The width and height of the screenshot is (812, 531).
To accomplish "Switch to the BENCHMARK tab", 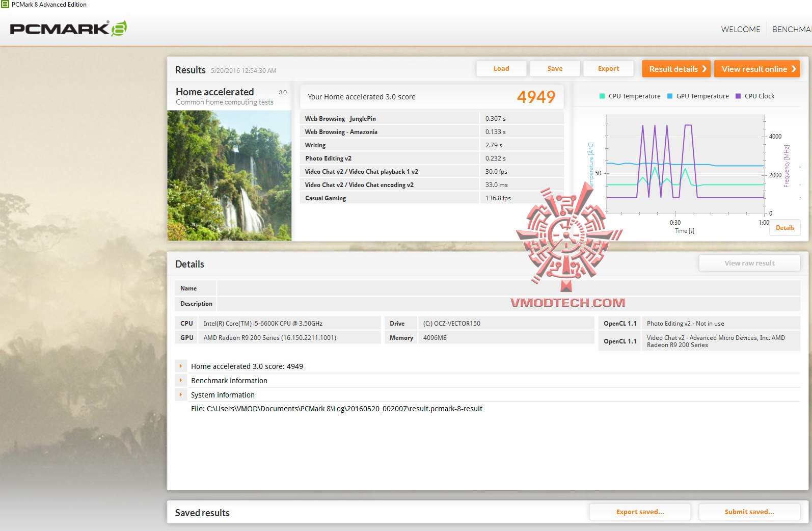I will point(792,30).
